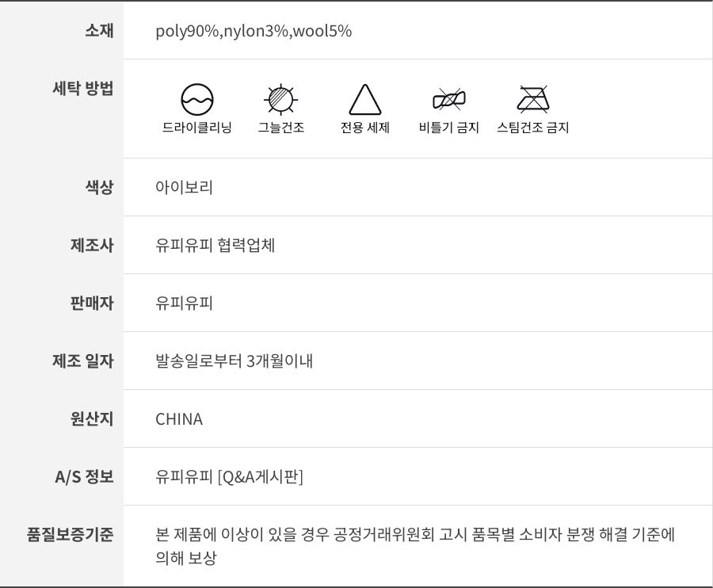Select the triangle detergent icon
This screenshot has height=588, width=713.
click(365, 100)
